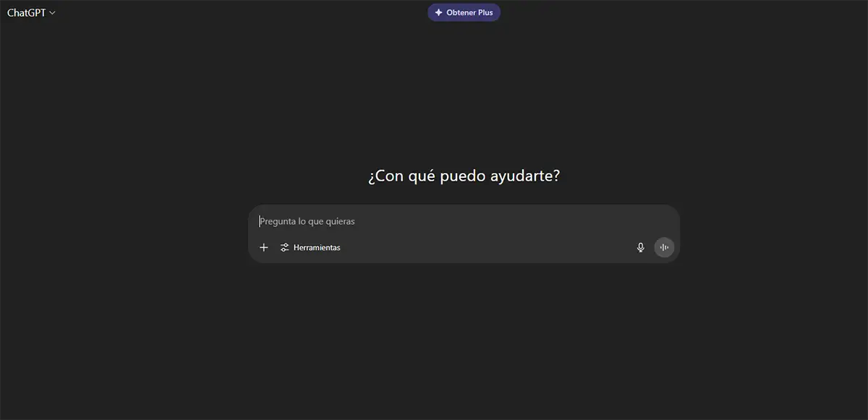The image size is (868, 420).
Task: Expand the chevron next to ChatGPT
Action: point(52,13)
